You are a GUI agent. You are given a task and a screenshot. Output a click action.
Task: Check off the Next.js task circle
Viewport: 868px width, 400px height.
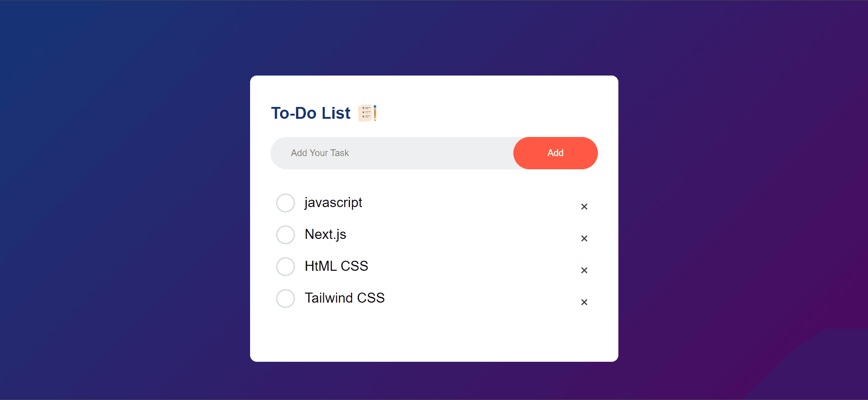coord(286,235)
